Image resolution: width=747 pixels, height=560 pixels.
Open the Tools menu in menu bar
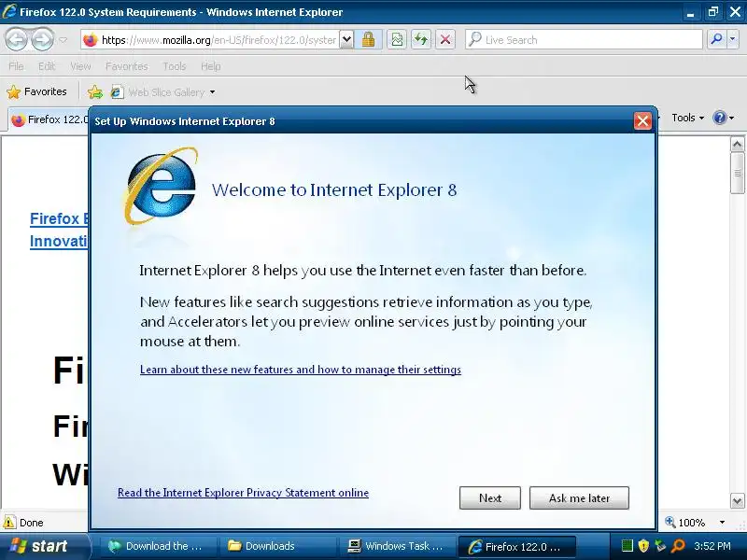[x=175, y=66]
